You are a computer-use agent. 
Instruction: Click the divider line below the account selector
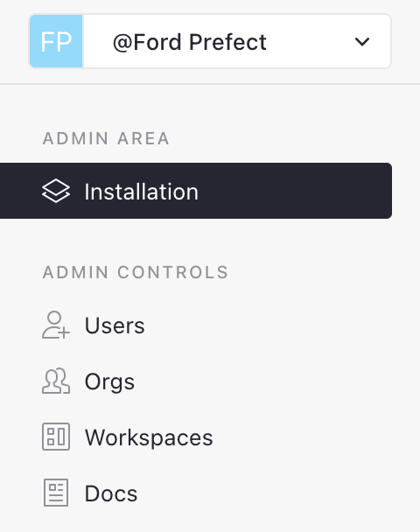click(x=210, y=84)
